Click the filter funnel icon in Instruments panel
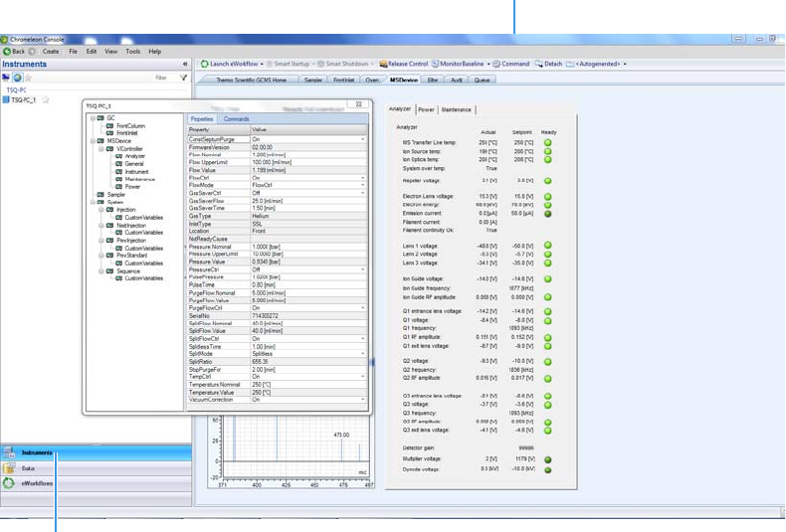The image size is (786, 532). click(183, 77)
